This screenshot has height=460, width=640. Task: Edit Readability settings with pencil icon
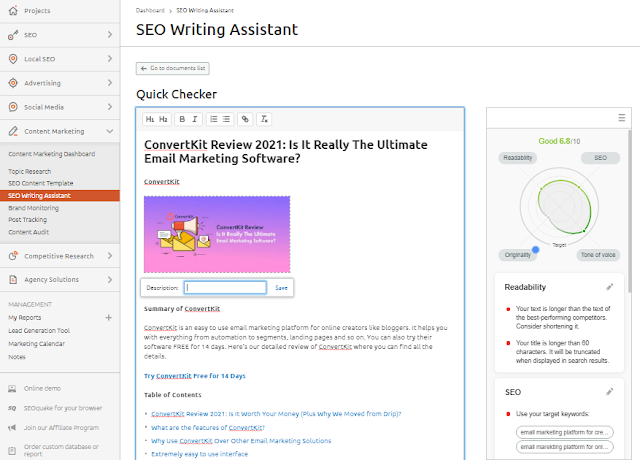coord(609,287)
